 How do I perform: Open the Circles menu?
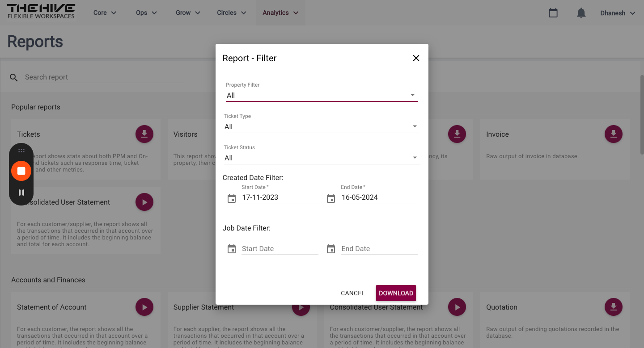(232, 13)
